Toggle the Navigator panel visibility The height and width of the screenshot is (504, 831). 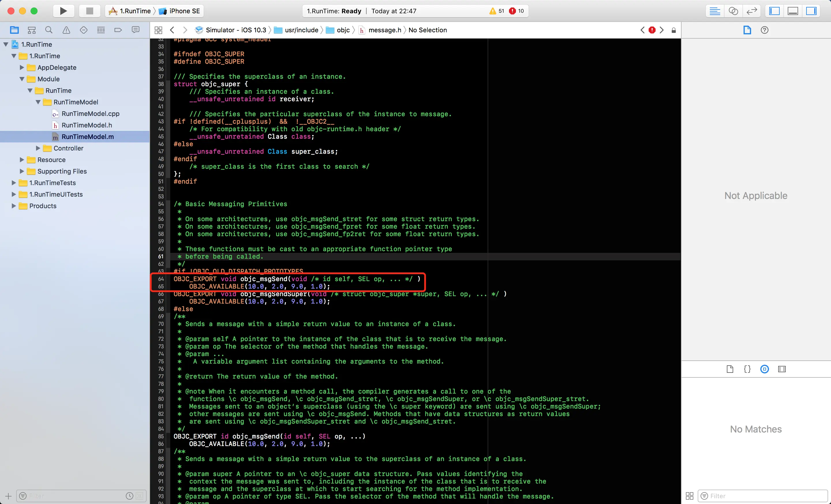coord(774,11)
